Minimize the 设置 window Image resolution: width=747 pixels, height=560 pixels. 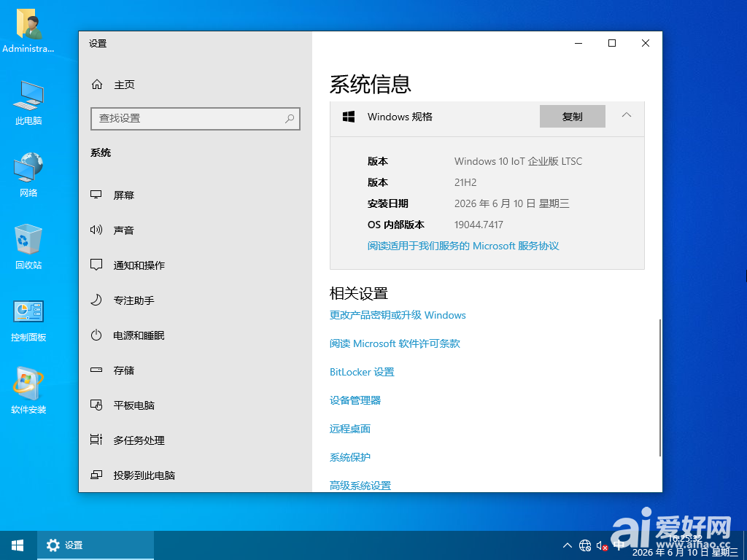coord(578,43)
